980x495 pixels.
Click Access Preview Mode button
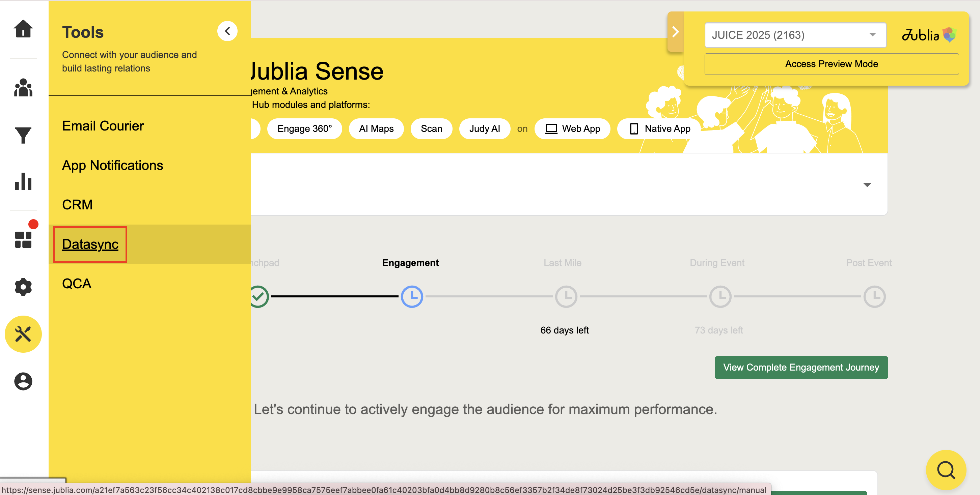click(831, 64)
